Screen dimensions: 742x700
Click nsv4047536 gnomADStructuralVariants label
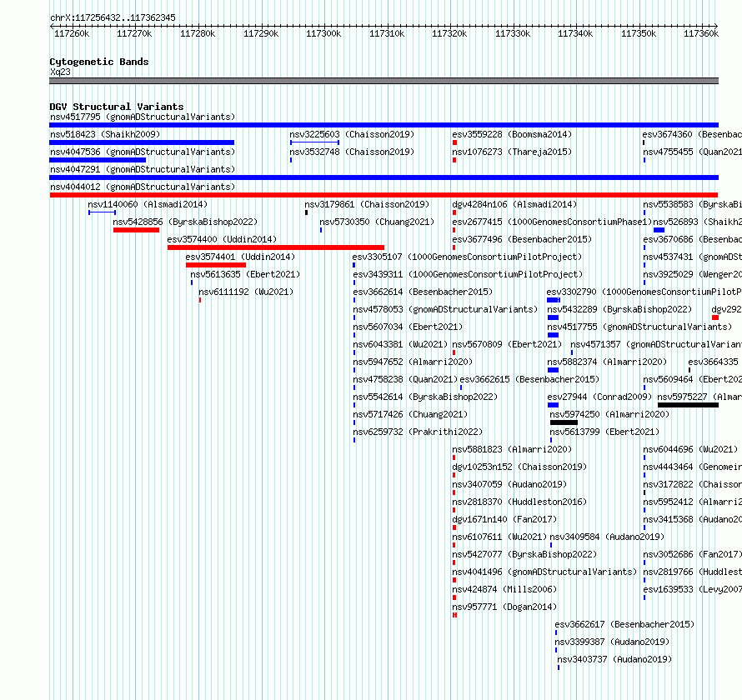(143, 152)
